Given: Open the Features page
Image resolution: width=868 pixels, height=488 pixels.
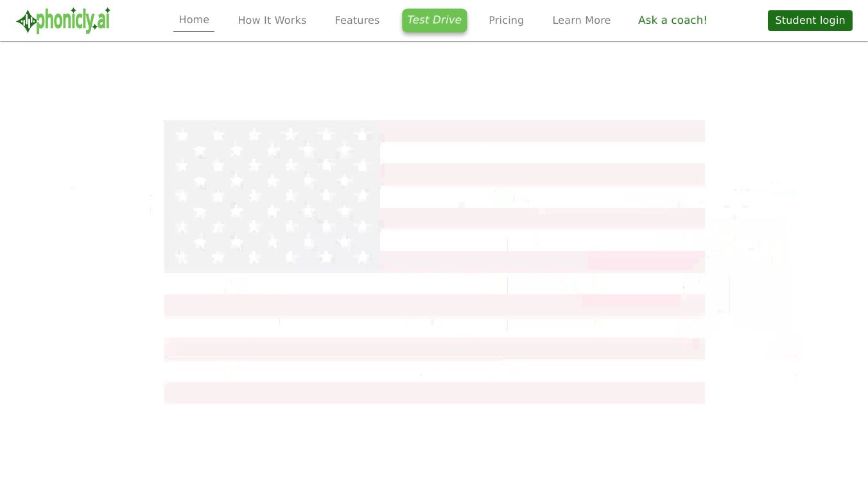Looking at the screenshot, I should 357,21.
